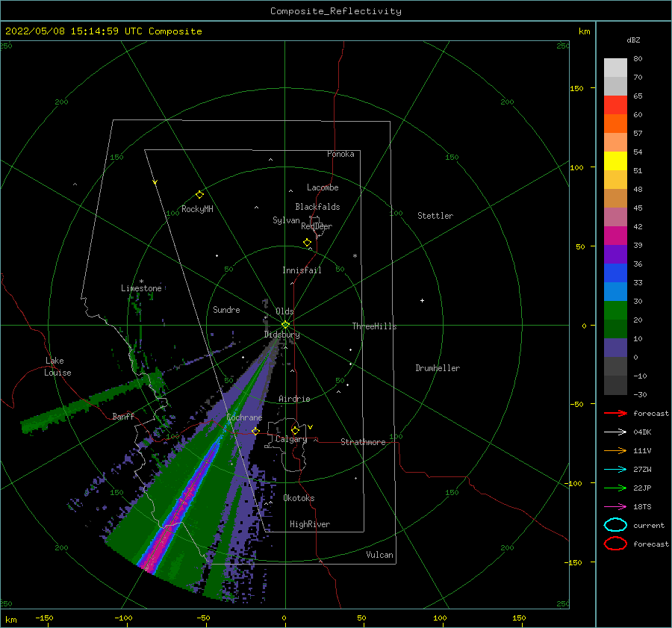Click the cyan current ellipse legend icon
The width and height of the screenshot is (672, 628).
615,525
